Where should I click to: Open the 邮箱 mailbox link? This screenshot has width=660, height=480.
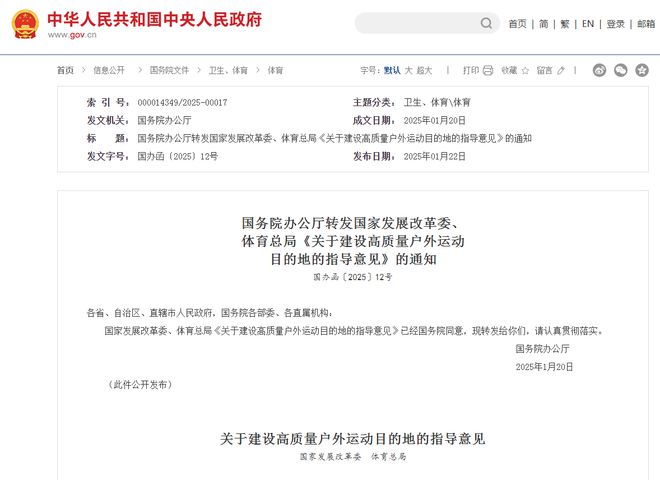tap(646, 24)
